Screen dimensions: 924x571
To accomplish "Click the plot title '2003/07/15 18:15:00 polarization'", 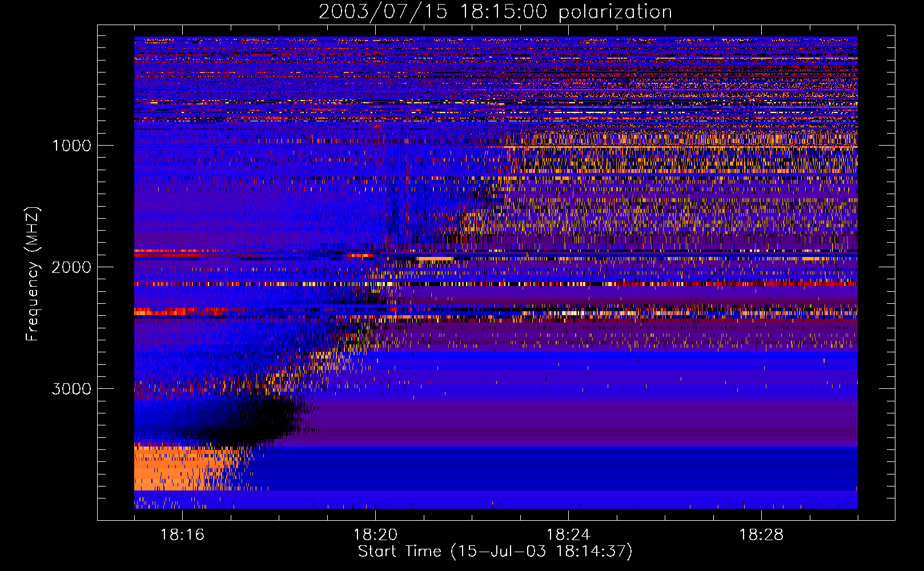I will [x=495, y=12].
